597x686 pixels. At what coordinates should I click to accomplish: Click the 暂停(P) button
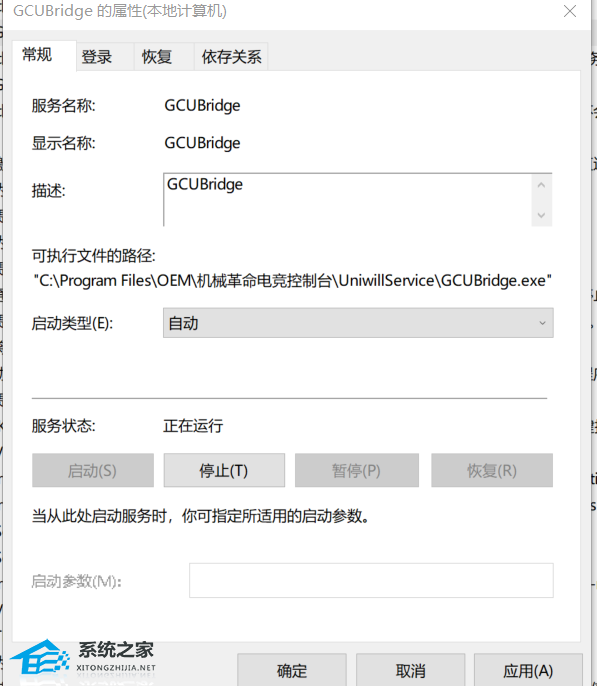[356, 470]
